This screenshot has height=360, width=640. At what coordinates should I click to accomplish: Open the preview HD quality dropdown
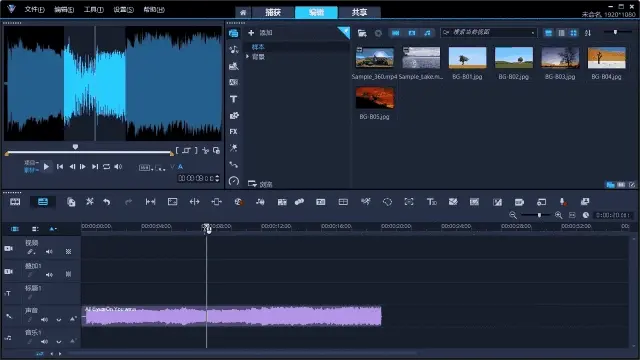(x=146, y=167)
